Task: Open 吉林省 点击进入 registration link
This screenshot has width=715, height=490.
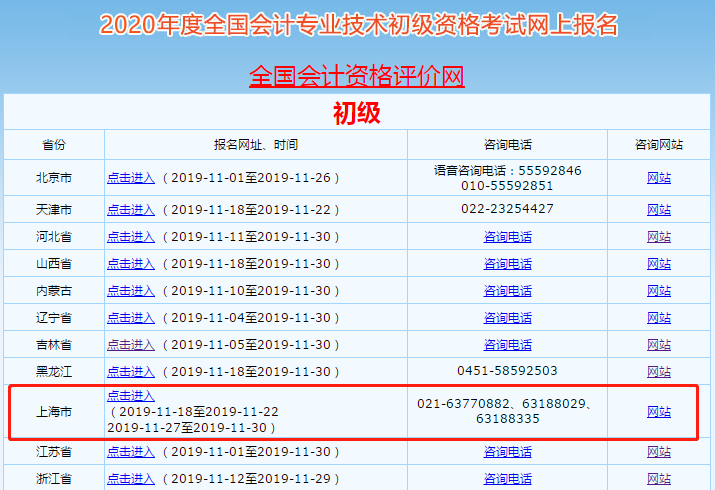Action: (131, 345)
